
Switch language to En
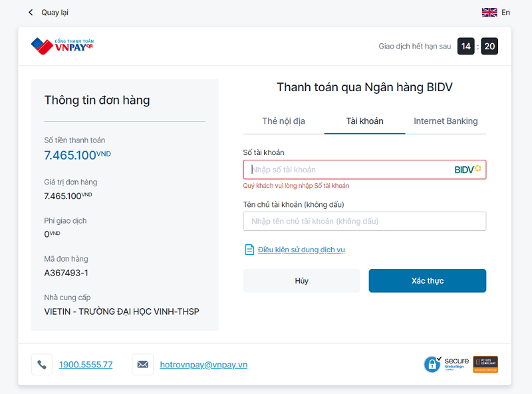pos(505,13)
